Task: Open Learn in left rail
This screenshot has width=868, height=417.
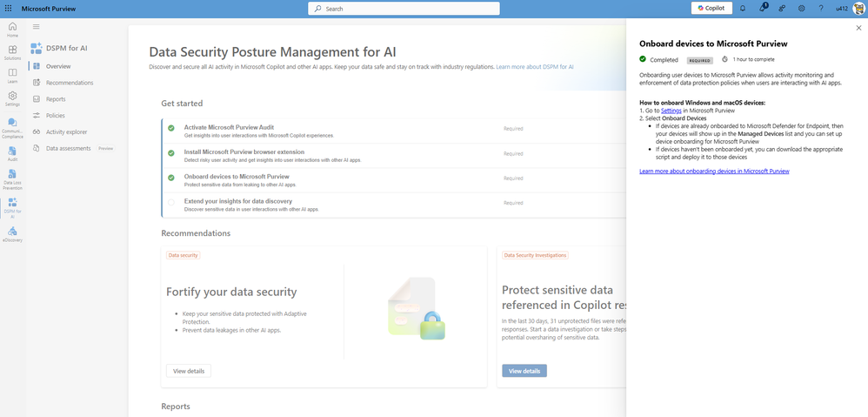Action: 12,76
